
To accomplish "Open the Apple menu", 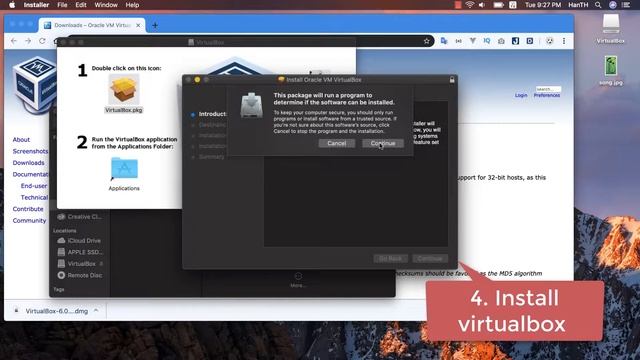I will (x=12, y=5).
